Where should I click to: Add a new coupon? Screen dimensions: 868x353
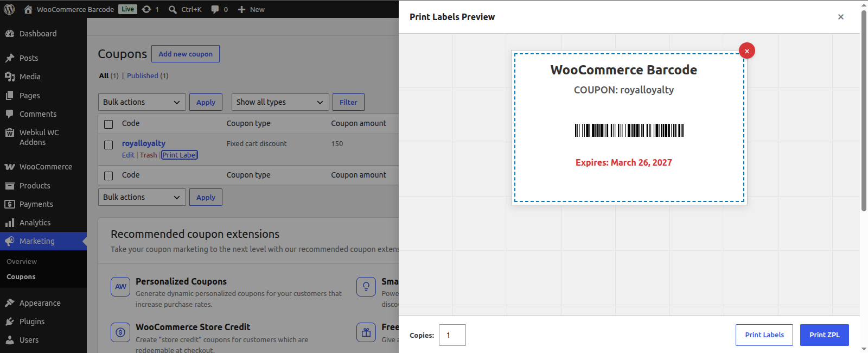click(x=186, y=54)
